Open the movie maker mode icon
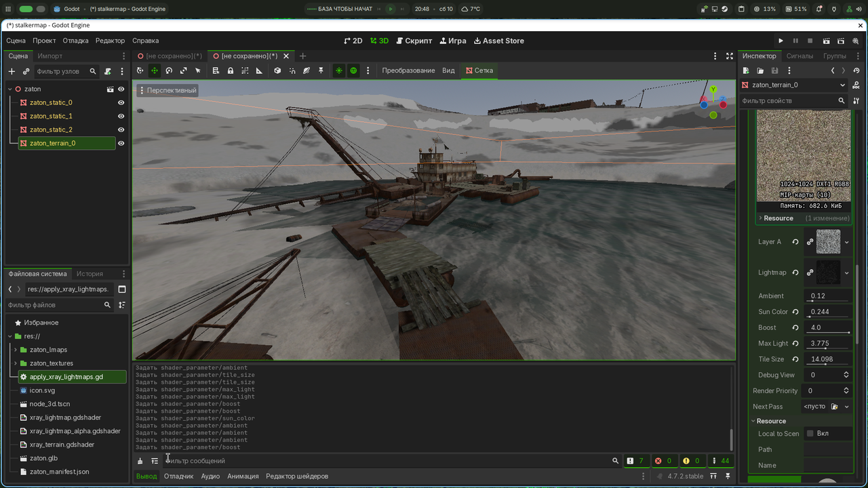 (x=856, y=41)
